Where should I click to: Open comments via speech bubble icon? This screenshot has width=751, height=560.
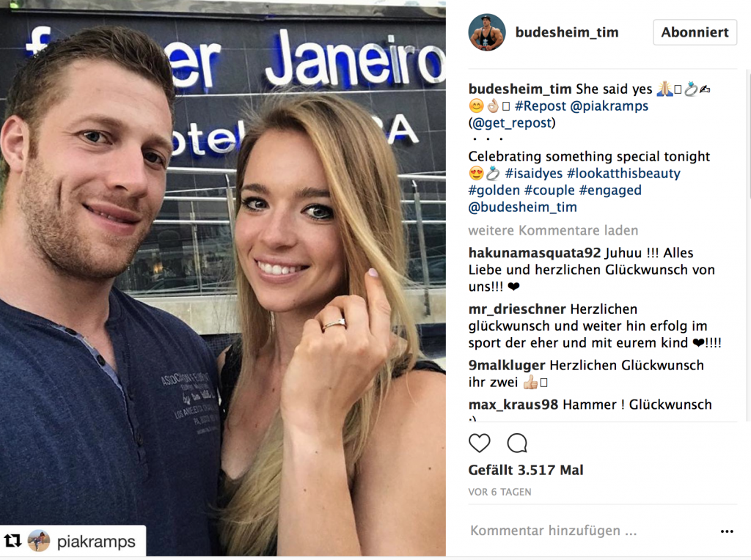[517, 443]
